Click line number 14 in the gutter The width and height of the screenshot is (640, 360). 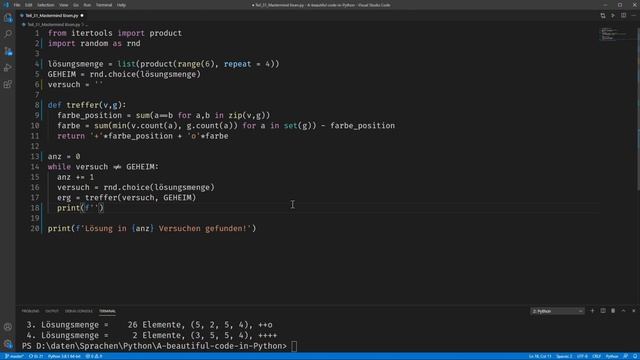(x=35, y=167)
